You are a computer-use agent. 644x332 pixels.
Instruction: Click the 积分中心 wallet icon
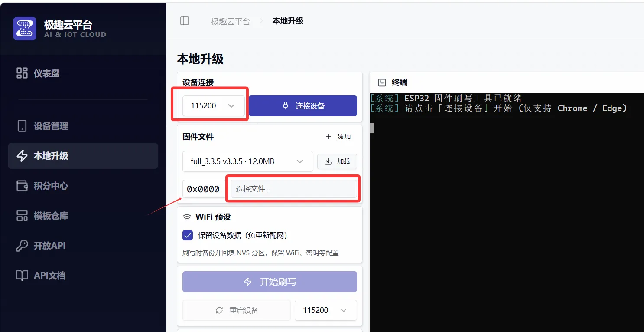[x=22, y=186]
